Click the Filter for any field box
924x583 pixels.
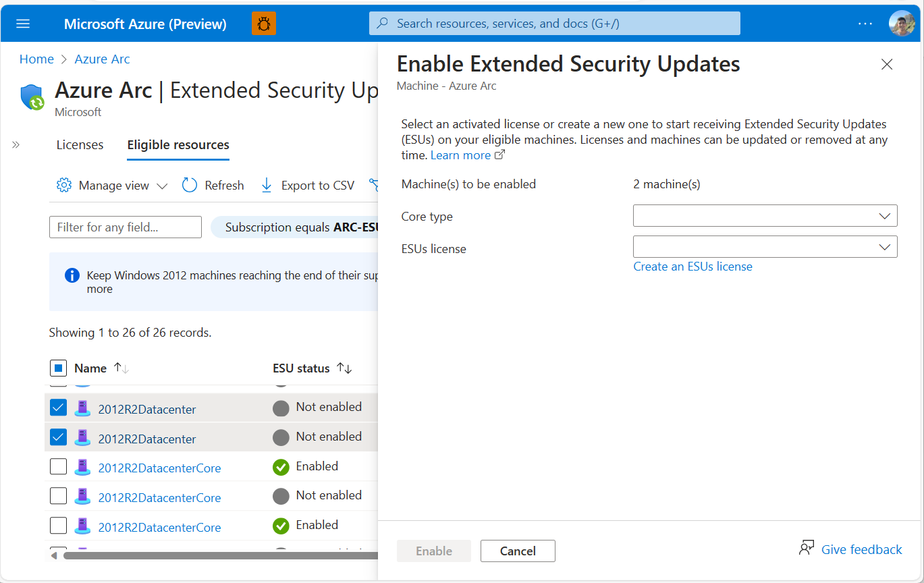pos(126,227)
